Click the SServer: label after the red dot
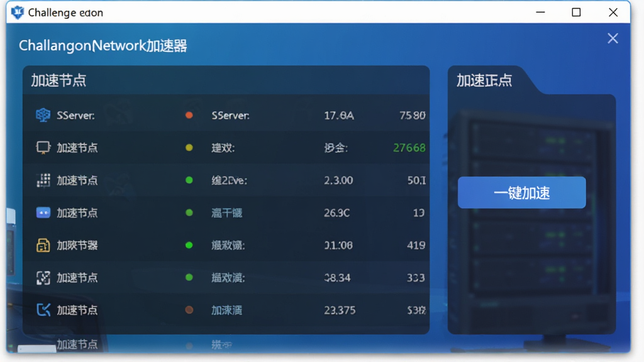 [x=230, y=116]
